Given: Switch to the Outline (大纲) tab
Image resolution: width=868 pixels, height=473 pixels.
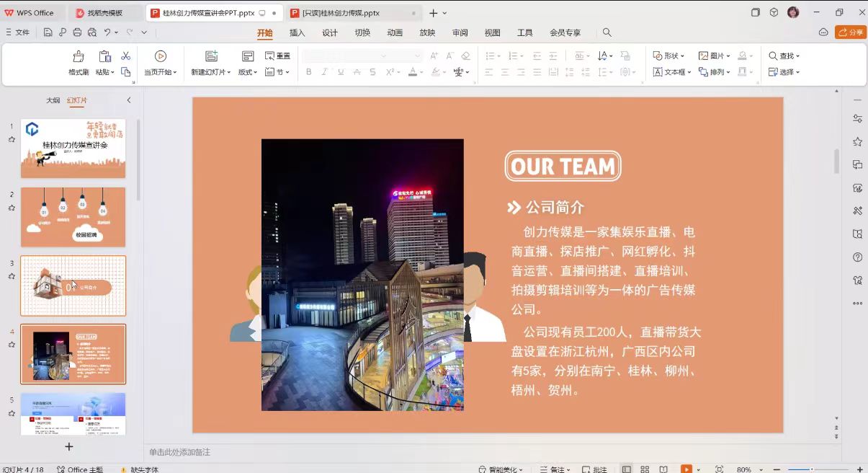Looking at the screenshot, I should click(x=53, y=100).
